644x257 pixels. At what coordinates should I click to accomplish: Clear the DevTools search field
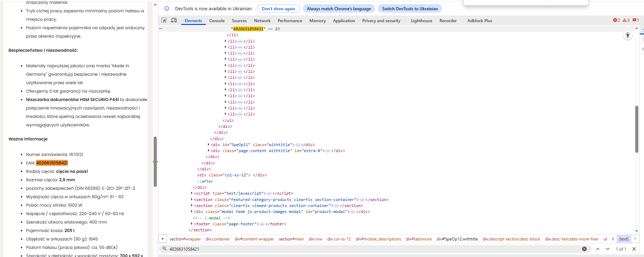click(x=584, y=249)
